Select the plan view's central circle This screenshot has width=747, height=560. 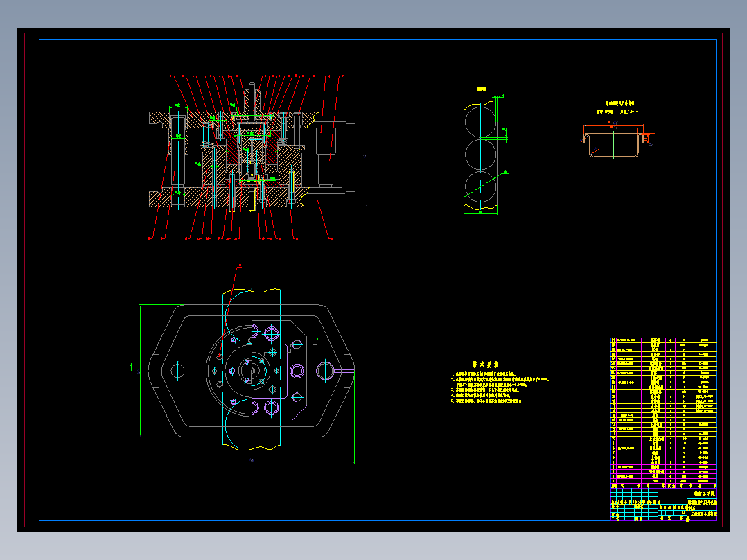tap(252, 371)
